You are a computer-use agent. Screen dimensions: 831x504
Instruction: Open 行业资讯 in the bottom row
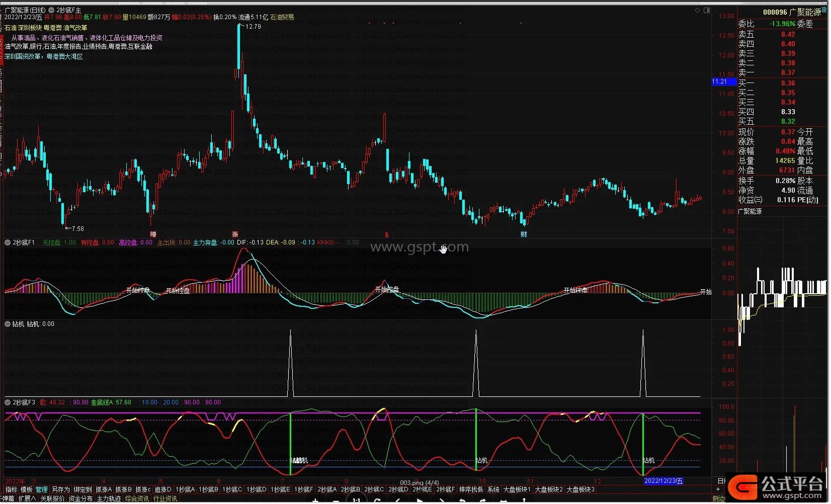(165, 499)
